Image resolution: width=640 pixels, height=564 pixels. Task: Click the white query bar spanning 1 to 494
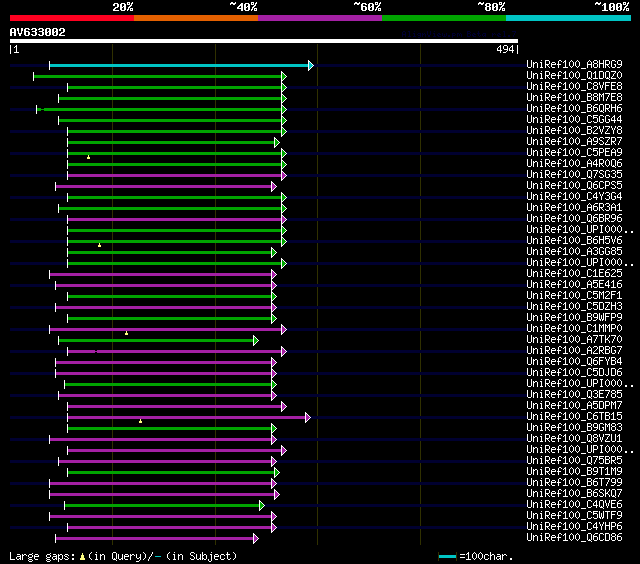264,41
